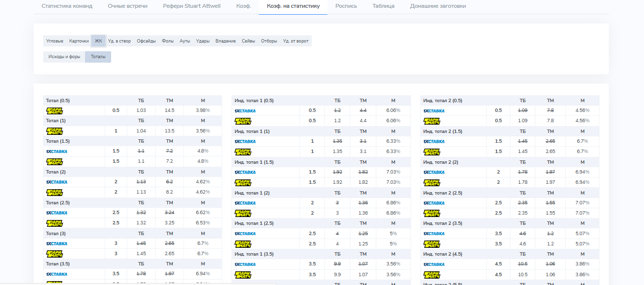The height and width of the screenshot is (285, 644).
Task: Click the Parimatch logo under Тотал (2.5)
Action: tap(54, 223)
